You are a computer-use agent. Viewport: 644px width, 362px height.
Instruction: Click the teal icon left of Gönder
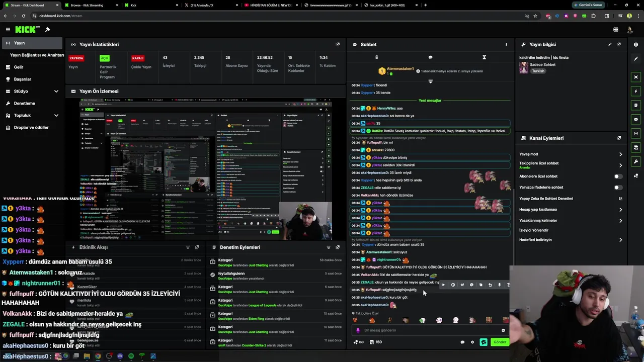[x=484, y=342]
